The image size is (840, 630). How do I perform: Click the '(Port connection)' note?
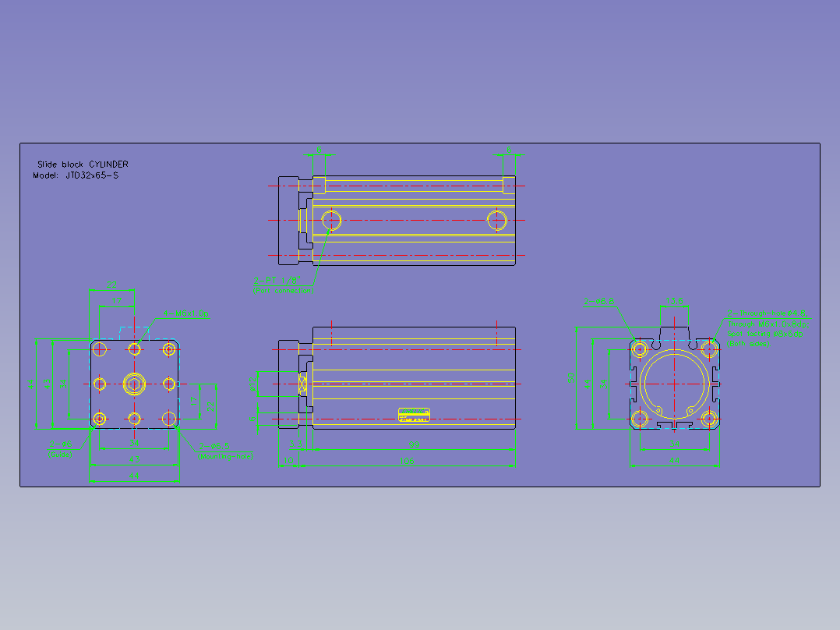click(284, 291)
